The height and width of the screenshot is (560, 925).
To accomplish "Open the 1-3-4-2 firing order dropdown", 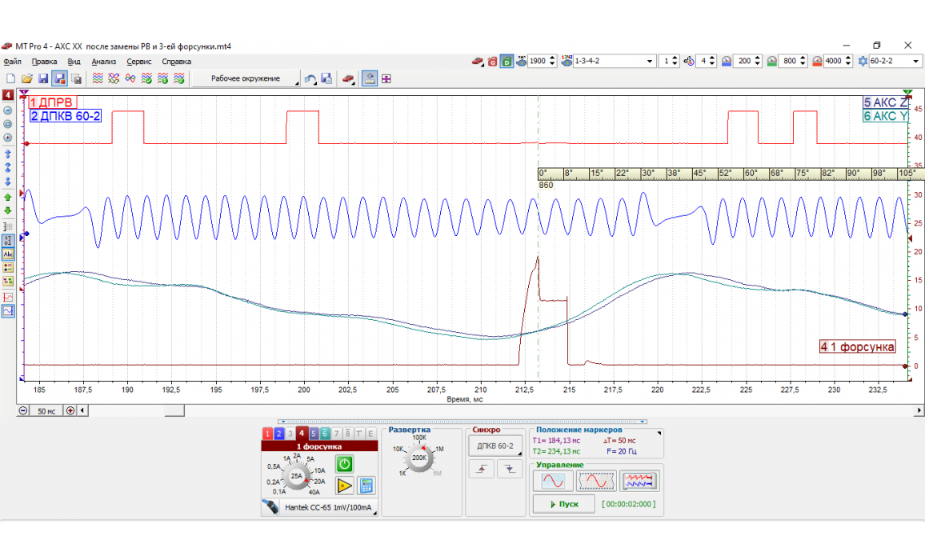I will (649, 61).
